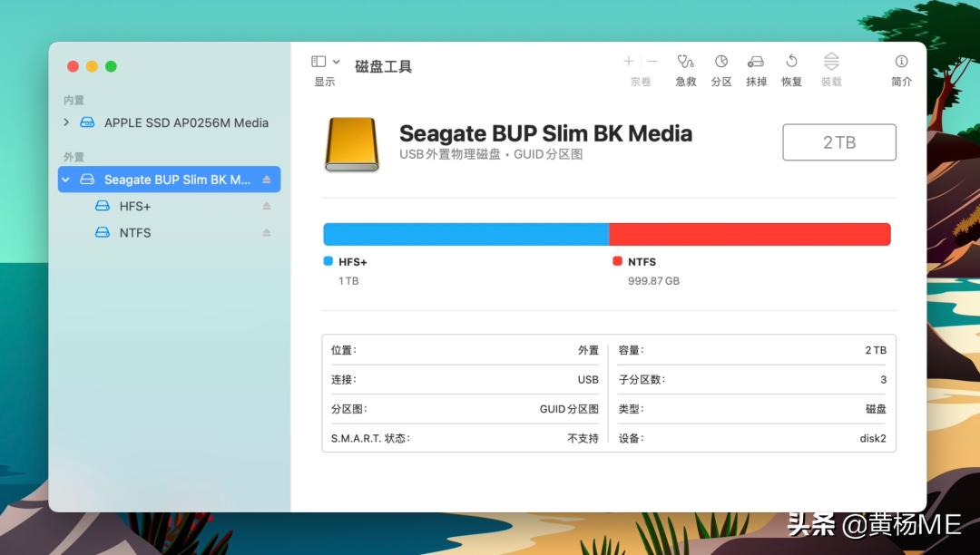Viewport: 980px width, 555px height.
Task: Eject the NTFS volume
Action: click(266, 233)
